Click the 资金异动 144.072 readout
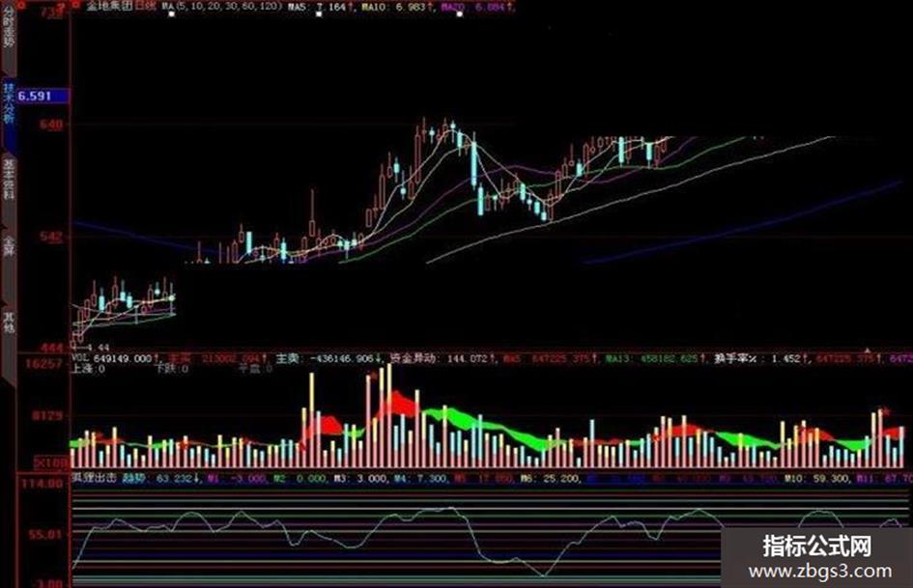 tap(441, 358)
